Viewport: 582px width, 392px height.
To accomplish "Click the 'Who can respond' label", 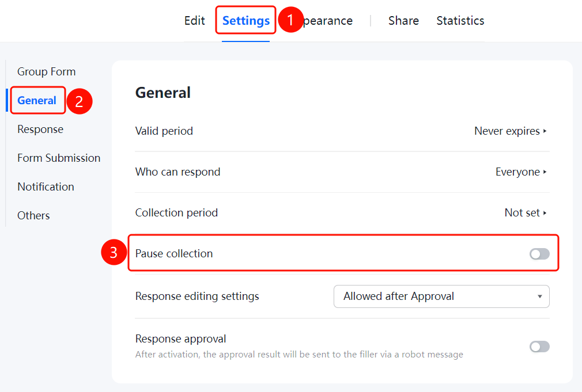I will [x=178, y=172].
